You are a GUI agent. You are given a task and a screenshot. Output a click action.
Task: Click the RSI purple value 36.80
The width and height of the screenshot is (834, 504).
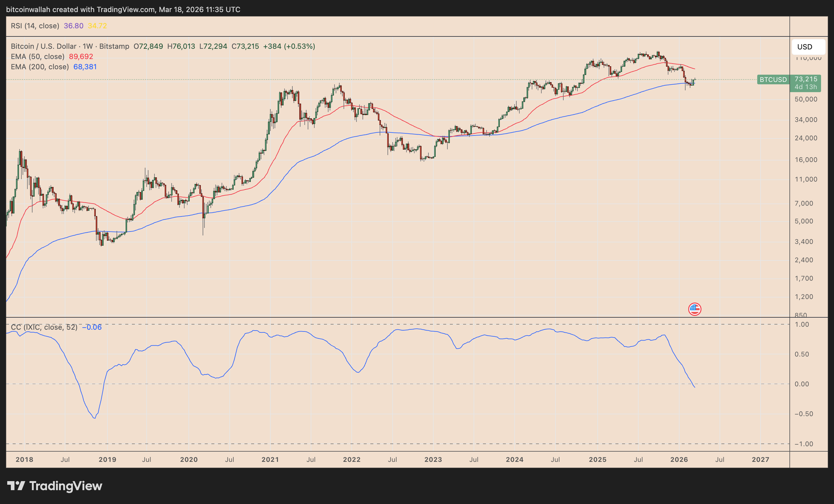pos(73,26)
